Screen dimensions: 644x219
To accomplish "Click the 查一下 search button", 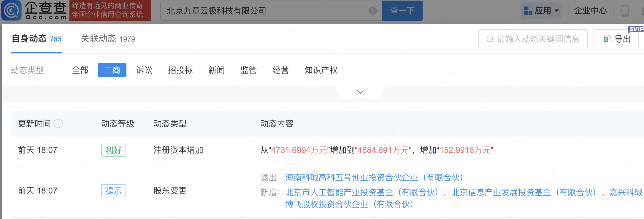I will [x=402, y=11].
